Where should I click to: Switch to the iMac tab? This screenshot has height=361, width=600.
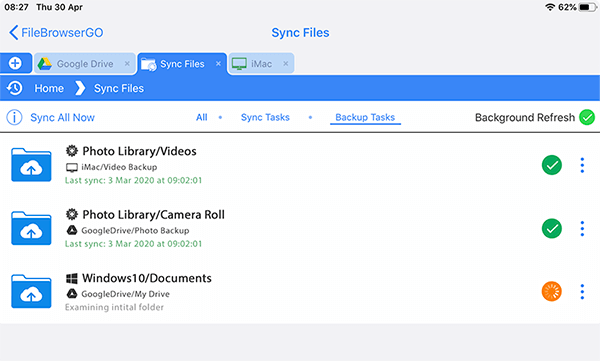261,64
